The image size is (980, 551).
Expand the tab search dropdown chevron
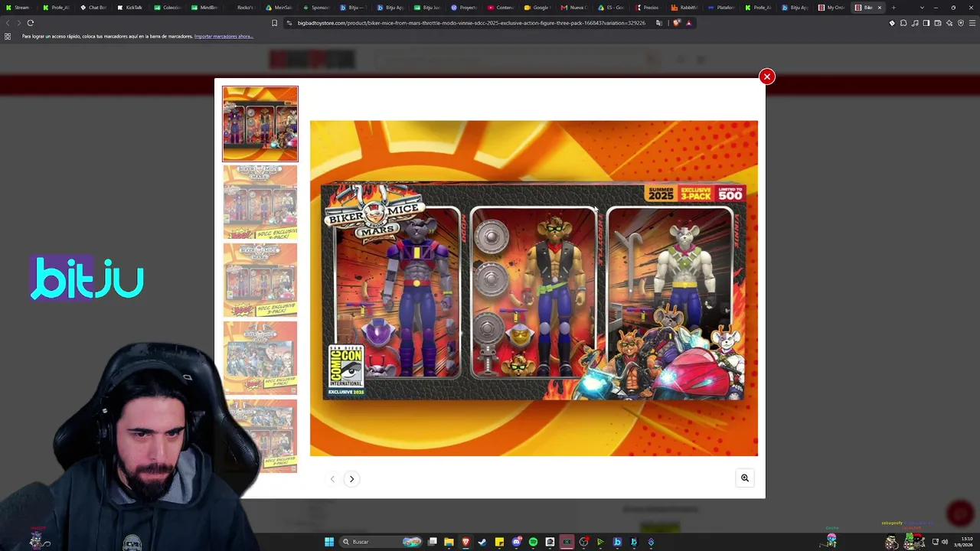point(922,8)
